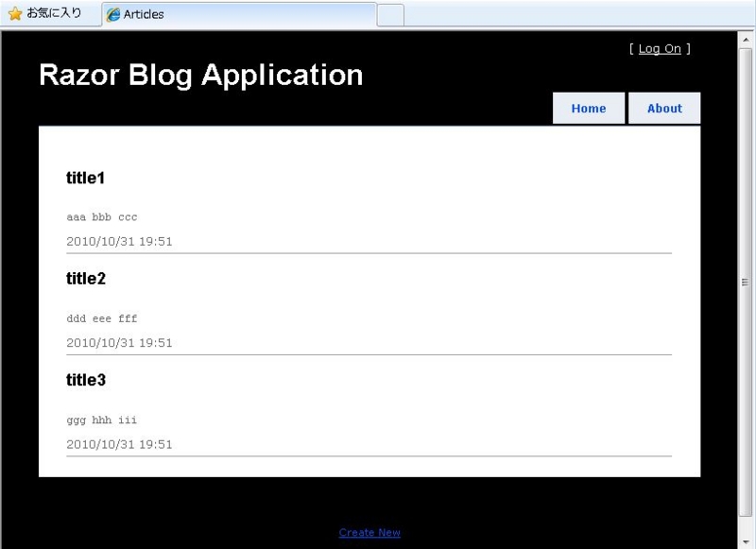Open the お気に入り favorites bar
756x549 pixels.
[x=47, y=13]
